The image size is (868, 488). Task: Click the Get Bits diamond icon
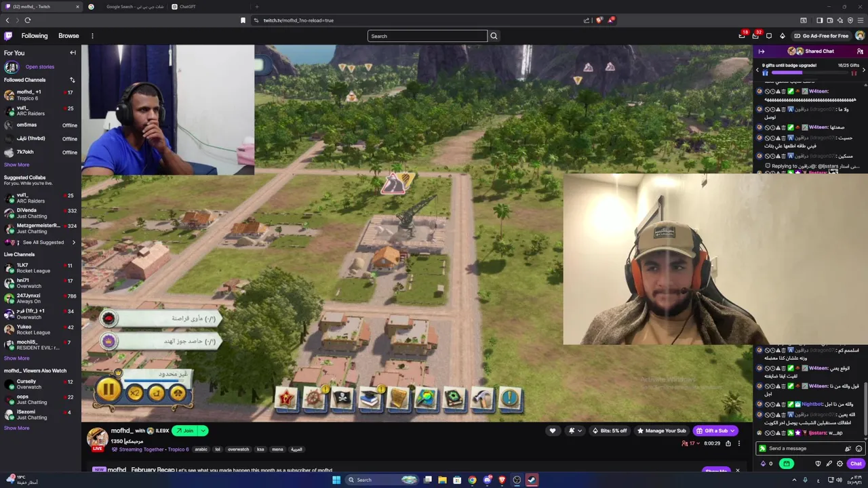click(783, 36)
